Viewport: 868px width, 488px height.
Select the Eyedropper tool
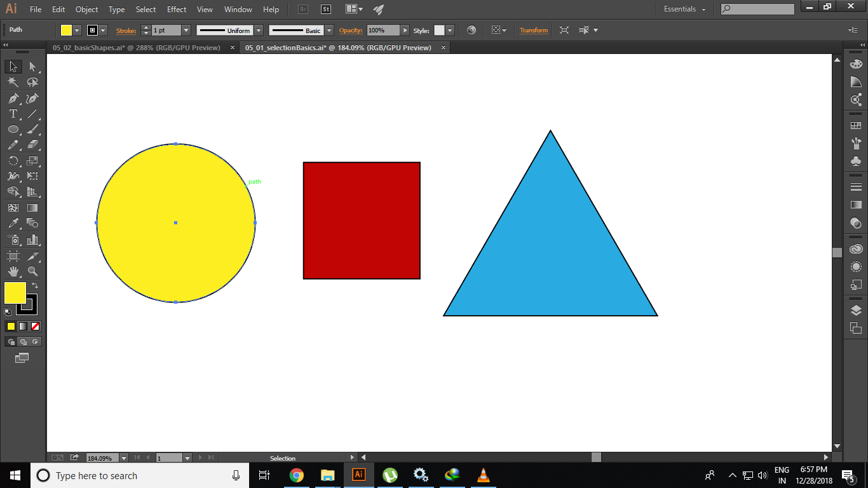tap(13, 223)
